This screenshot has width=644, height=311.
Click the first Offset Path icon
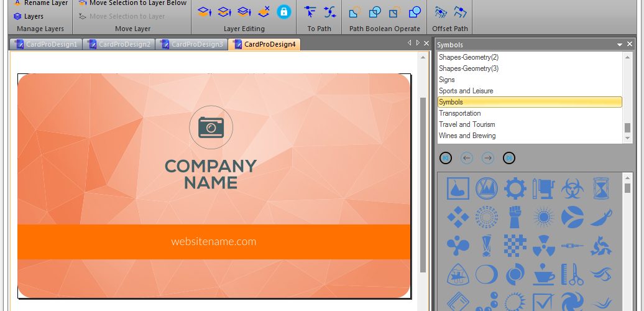pyautogui.click(x=441, y=12)
